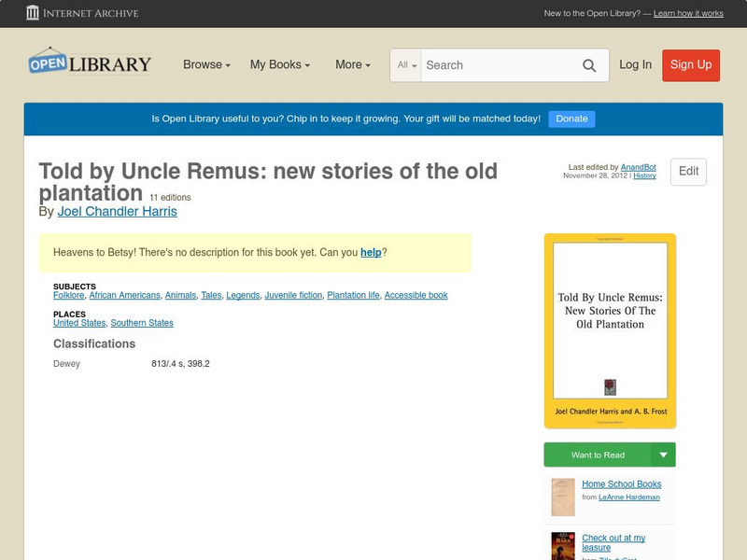This screenshot has height=560, width=747.
Task: Open the My Books menu
Action: click(x=279, y=64)
